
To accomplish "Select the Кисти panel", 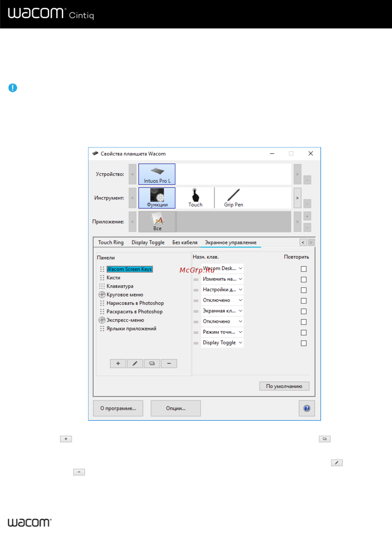I will (x=114, y=278).
